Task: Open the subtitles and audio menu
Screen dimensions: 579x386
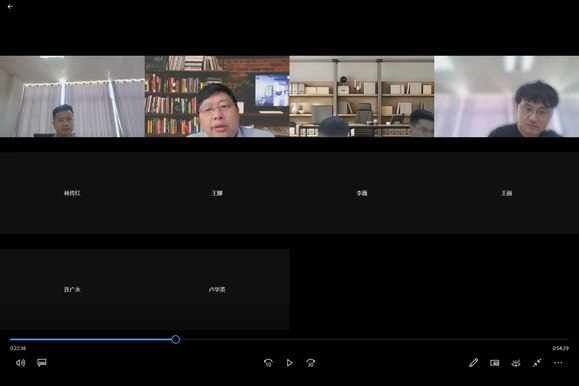Action: click(42, 363)
